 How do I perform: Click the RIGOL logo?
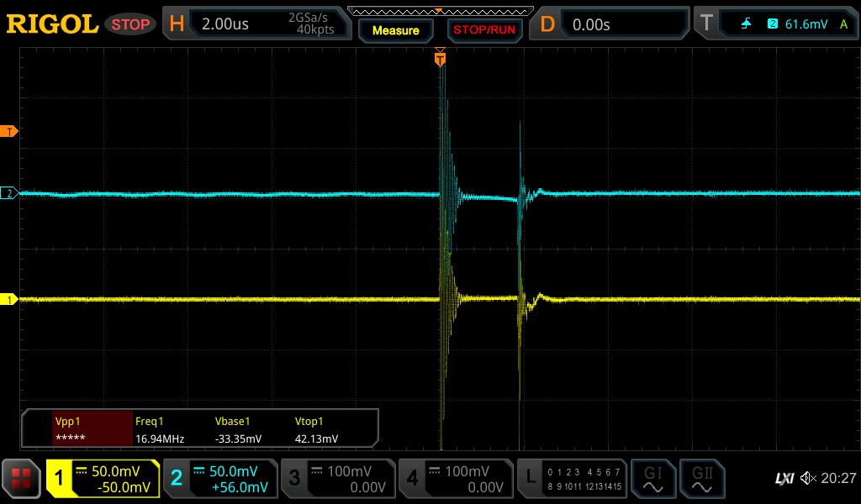pos(52,24)
